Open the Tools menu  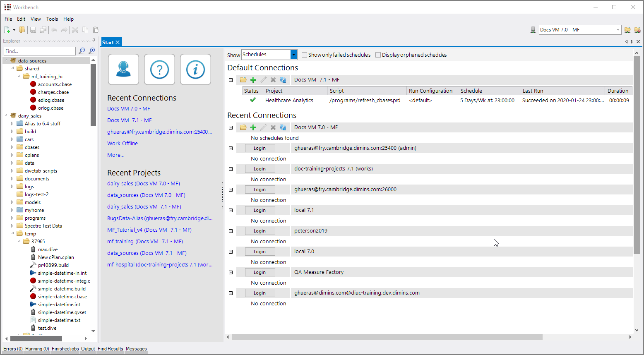pos(52,19)
